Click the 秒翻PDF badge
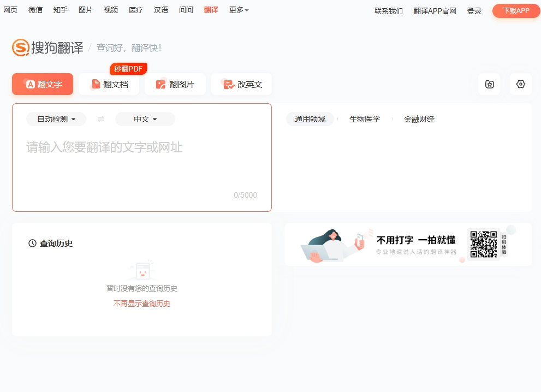 pos(128,69)
